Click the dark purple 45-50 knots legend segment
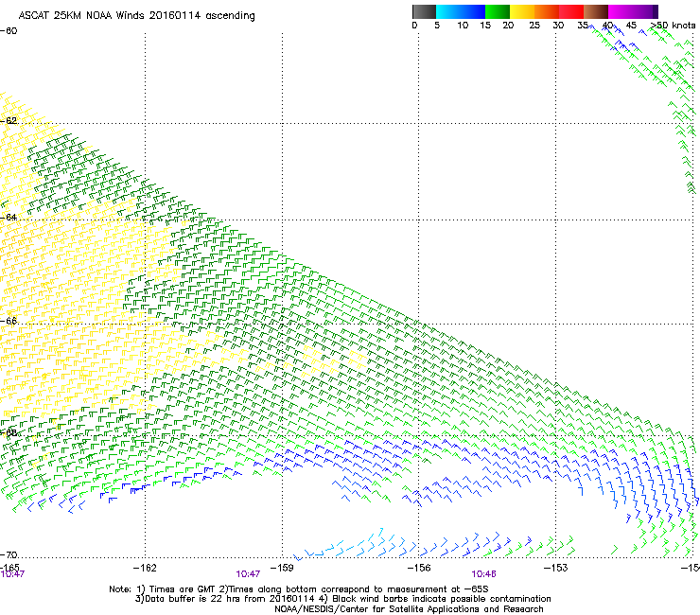The width and height of the screenshot is (700, 615). (645, 11)
